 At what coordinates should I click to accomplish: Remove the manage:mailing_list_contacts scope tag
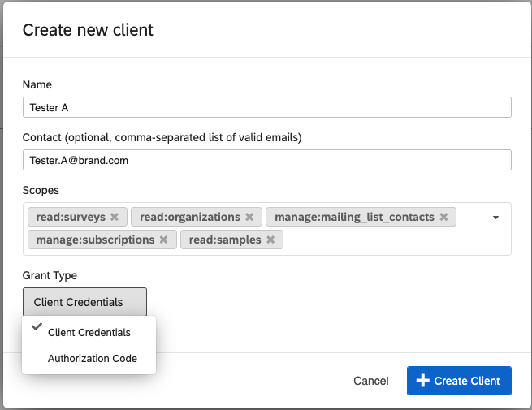pyautogui.click(x=443, y=217)
